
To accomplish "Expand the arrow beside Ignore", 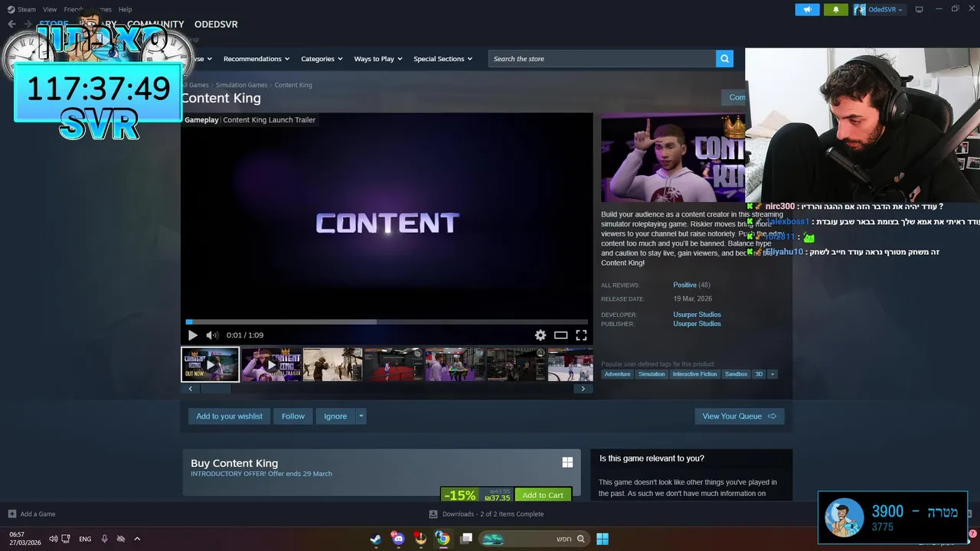I will pyautogui.click(x=361, y=416).
